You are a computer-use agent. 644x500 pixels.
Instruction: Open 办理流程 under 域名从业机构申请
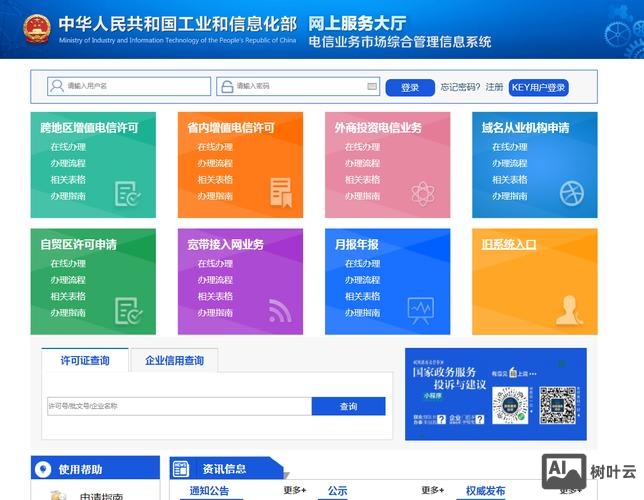[x=510, y=163]
